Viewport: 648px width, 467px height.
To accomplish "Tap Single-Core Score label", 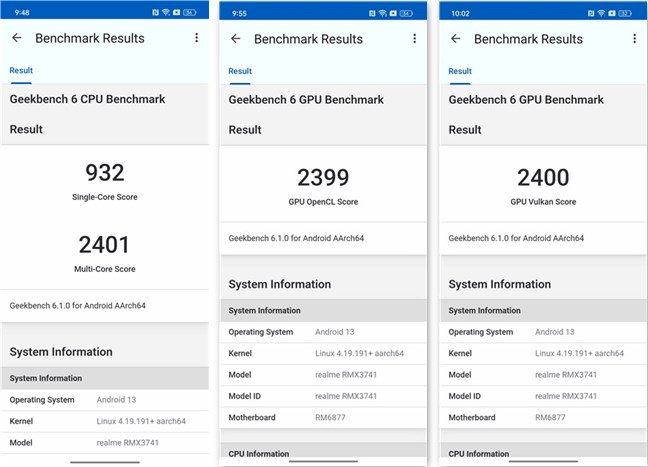I will coord(105,197).
